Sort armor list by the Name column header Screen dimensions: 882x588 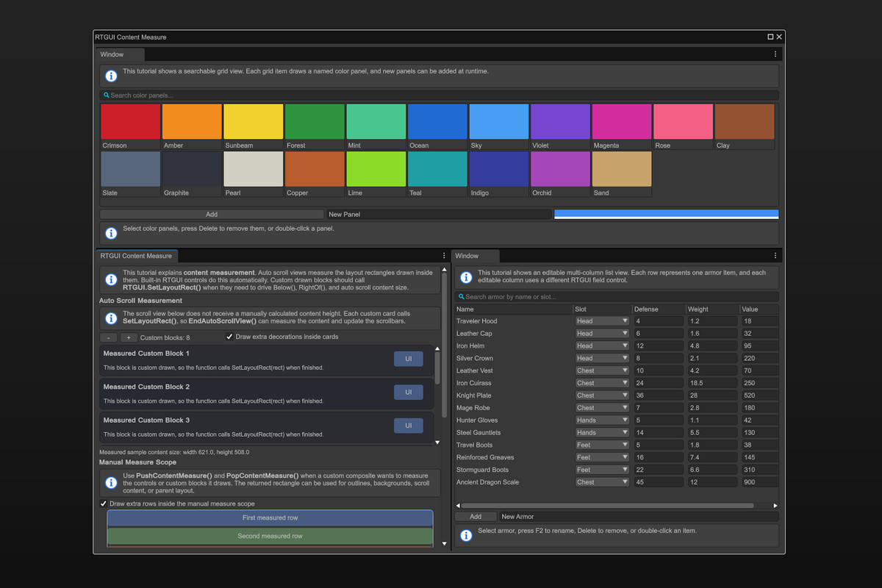[513, 309]
